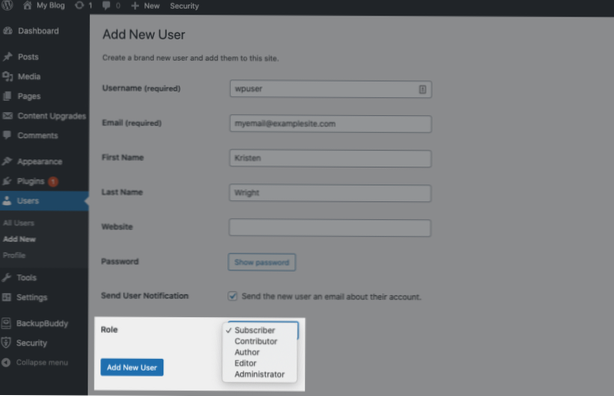Viewport: 614px width, 396px height.
Task: Click the updates circular arrows icon
Action: pyautogui.click(x=79, y=5)
